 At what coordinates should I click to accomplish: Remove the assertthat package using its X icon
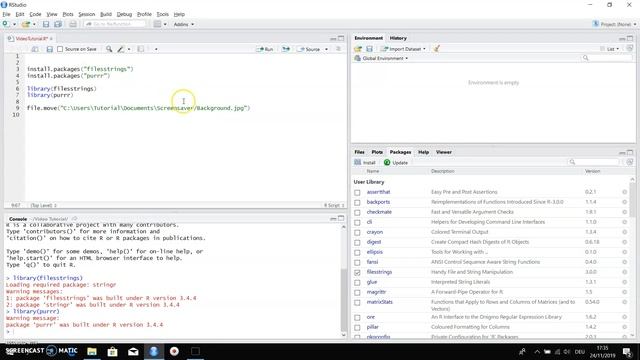tap(624, 192)
